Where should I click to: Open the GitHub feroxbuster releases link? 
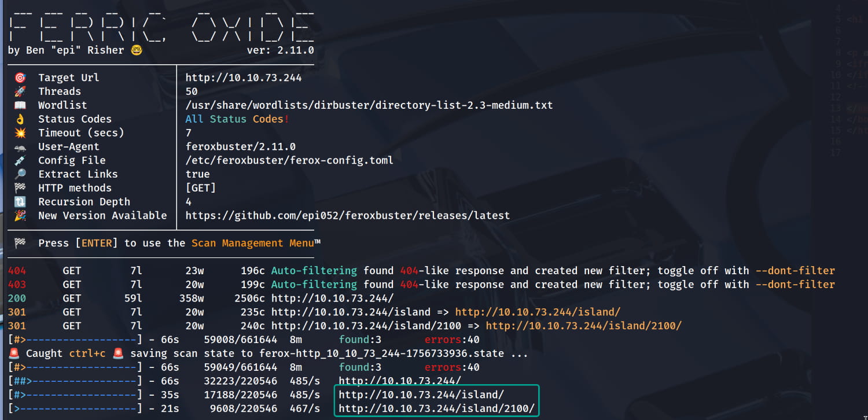tap(347, 216)
